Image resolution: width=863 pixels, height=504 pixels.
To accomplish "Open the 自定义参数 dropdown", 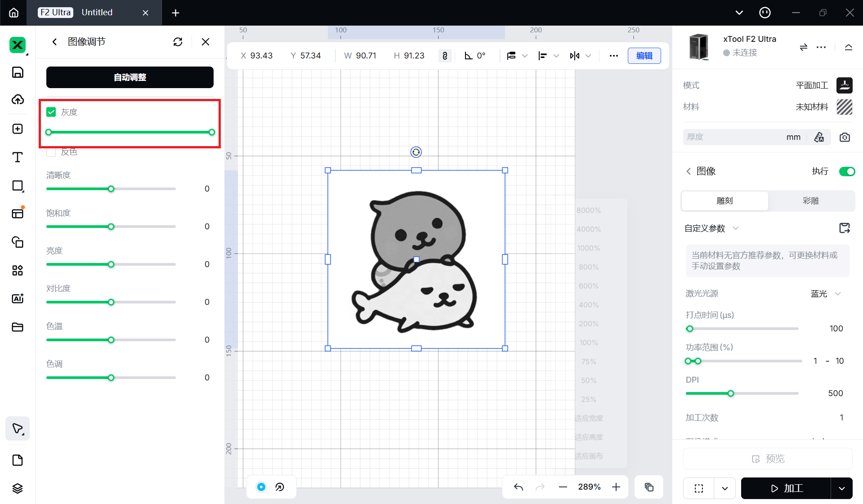I will [711, 228].
